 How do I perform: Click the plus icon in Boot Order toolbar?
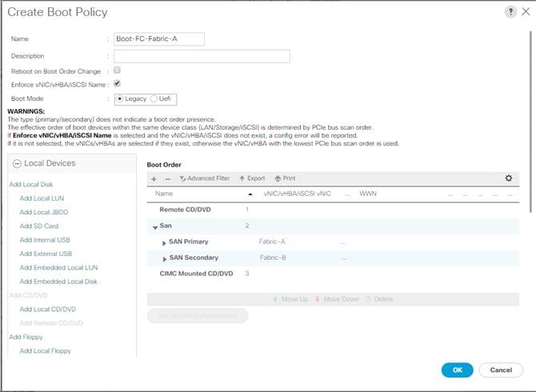(154, 179)
